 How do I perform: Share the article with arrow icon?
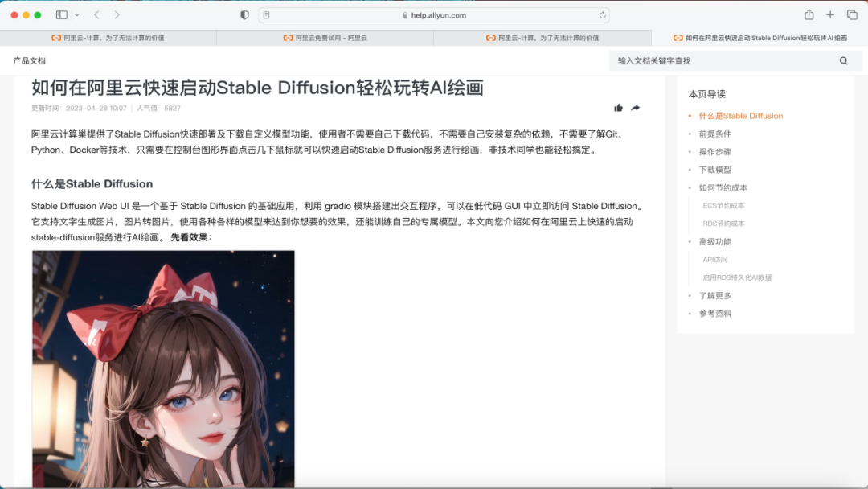point(635,108)
